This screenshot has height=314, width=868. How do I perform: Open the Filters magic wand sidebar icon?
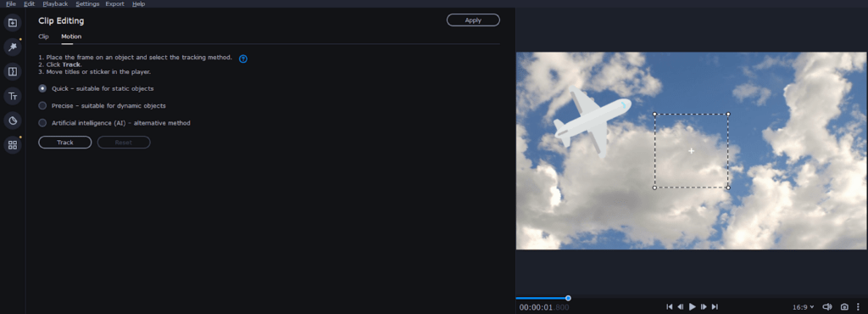[x=13, y=47]
